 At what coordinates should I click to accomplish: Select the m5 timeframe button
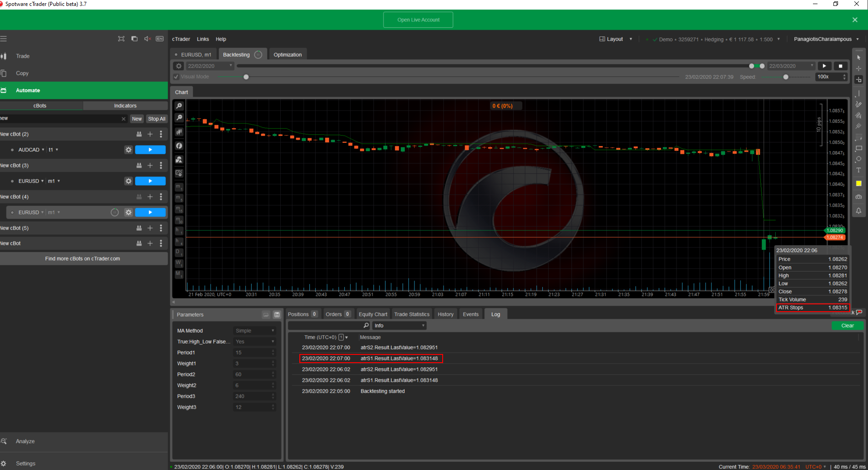pos(179,198)
